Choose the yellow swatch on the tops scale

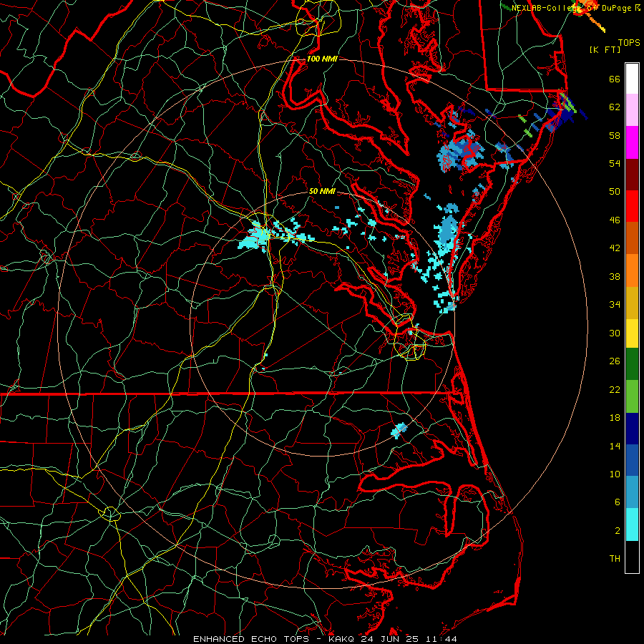(x=632, y=333)
